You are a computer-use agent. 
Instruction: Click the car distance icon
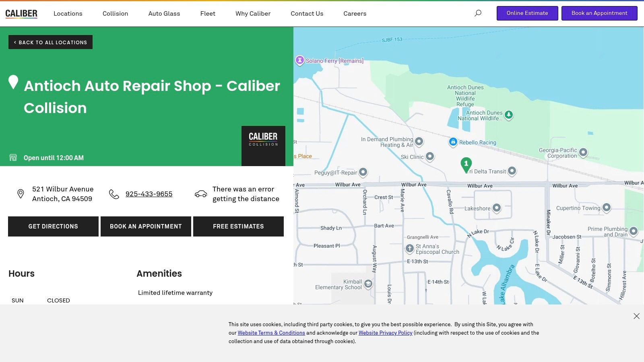point(201,194)
